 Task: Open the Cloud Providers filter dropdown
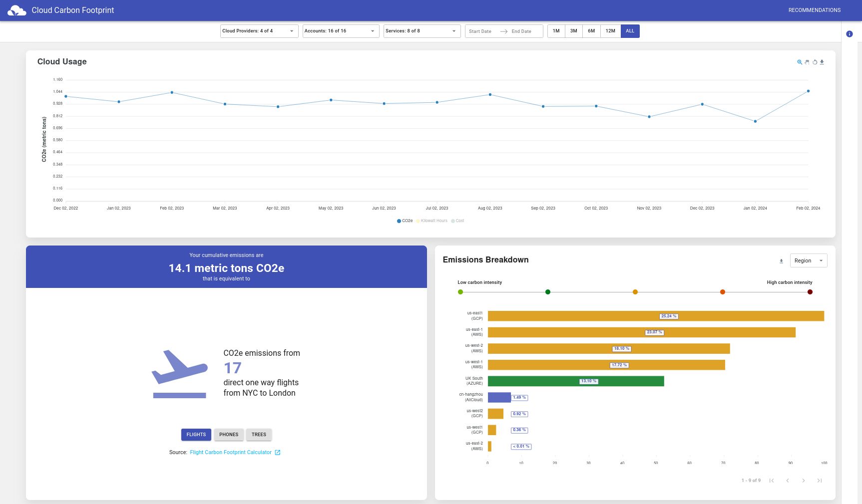tap(259, 31)
